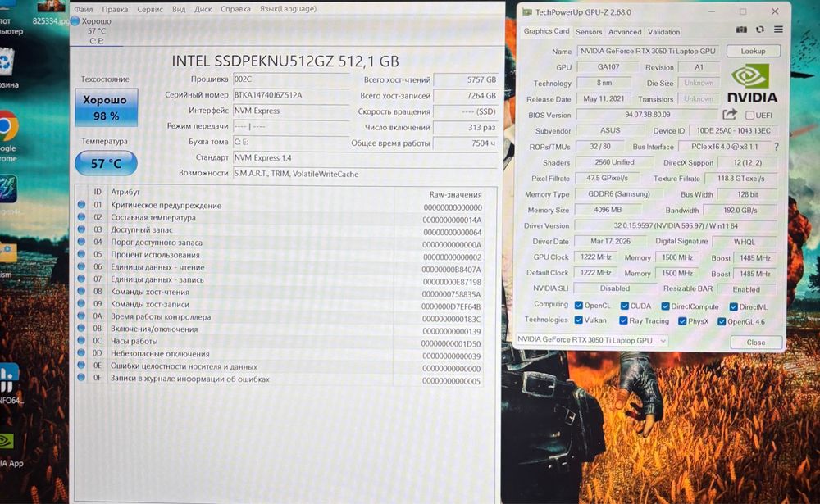Click the Driver Version field
The width and height of the screenshot is (820, 504).
[675, 226]
